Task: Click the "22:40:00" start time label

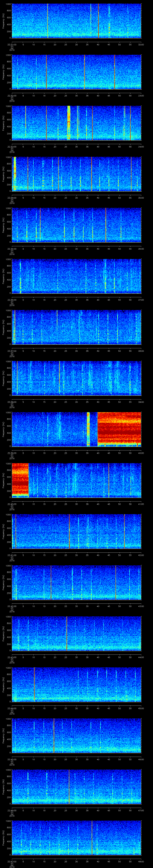Action: point(12,504)
